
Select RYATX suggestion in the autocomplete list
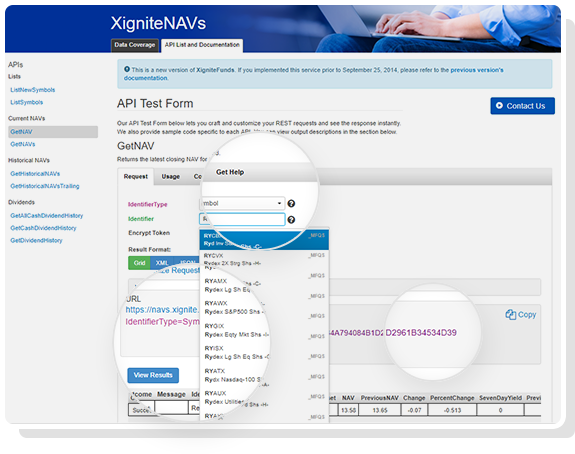click(264, 375)
